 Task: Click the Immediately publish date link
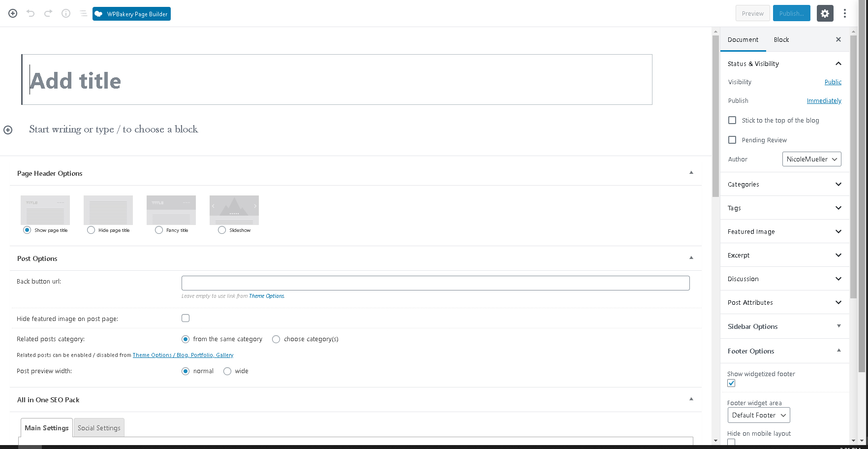(824, 100)
